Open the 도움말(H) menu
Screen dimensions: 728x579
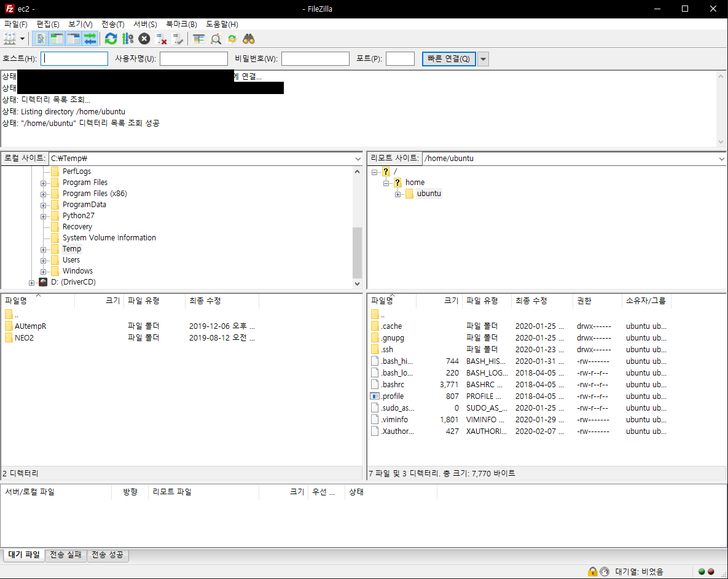pyautogui.click(x=222, y=24)
